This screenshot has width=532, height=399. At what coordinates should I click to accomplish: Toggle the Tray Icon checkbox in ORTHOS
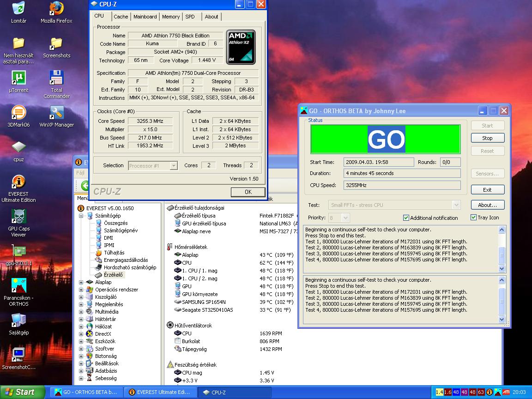474,218
